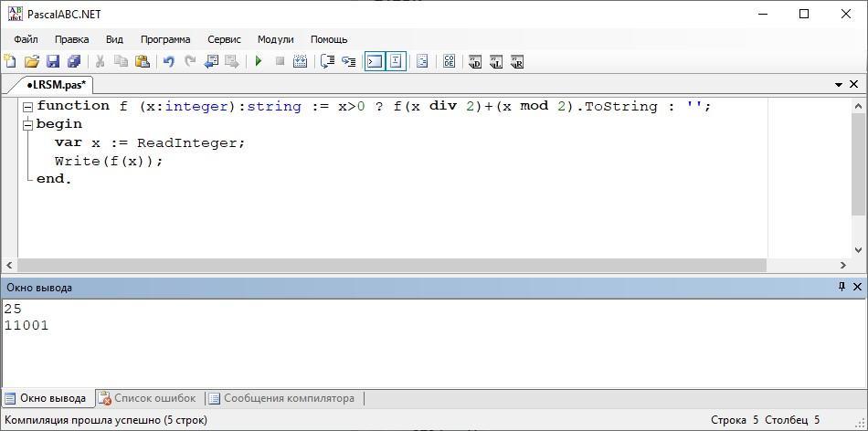Click the R toolbar icon
Image resolution: width=868 pixels, height=431 pixels.
pos(517,62)
